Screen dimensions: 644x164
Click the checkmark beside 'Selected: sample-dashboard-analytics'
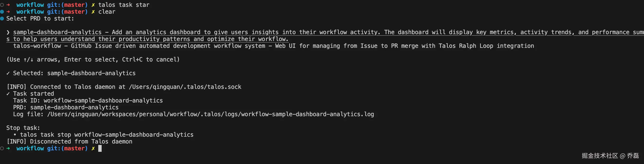8,73
